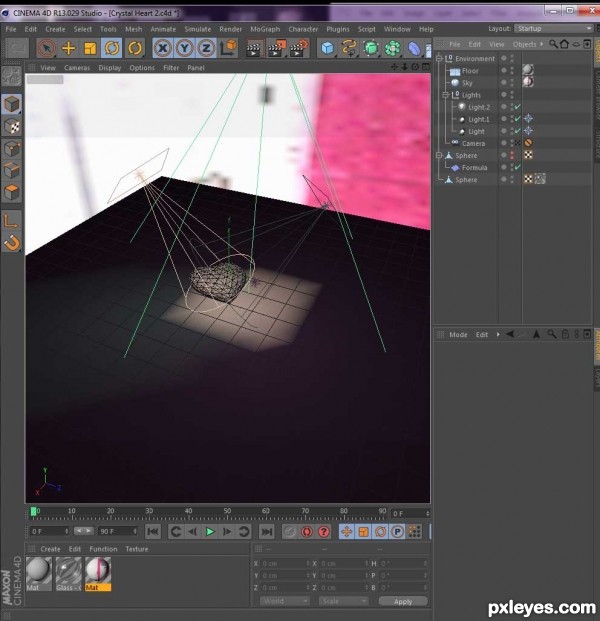Click the Apply button
This screenshot has height=621, width=600.
[403, 601]
